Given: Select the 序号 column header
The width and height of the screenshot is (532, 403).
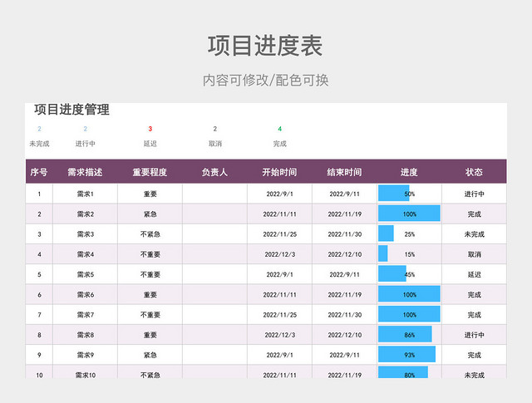Looking at the screenshot, I should pos(39,172).
